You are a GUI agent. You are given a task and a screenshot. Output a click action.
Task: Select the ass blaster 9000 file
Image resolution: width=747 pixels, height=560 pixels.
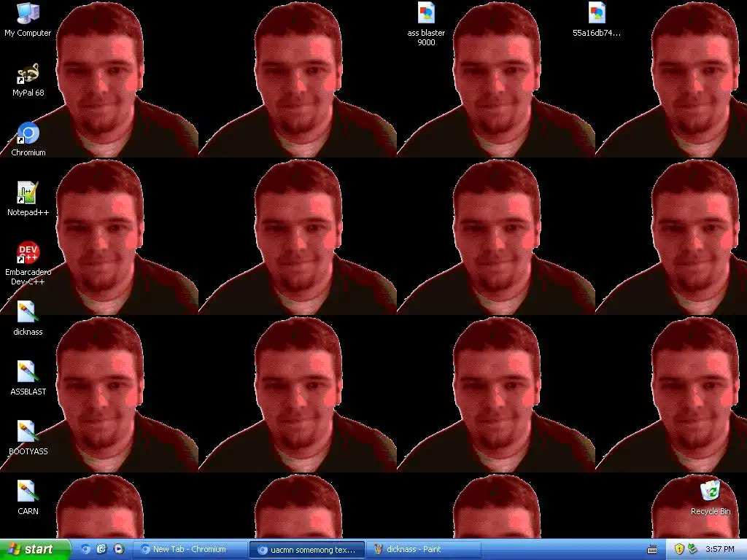coord(426,24)
